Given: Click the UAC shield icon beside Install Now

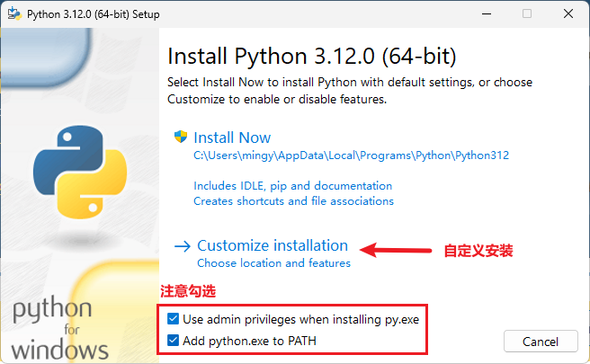Looking at the screenshot, I should (181, 138).
